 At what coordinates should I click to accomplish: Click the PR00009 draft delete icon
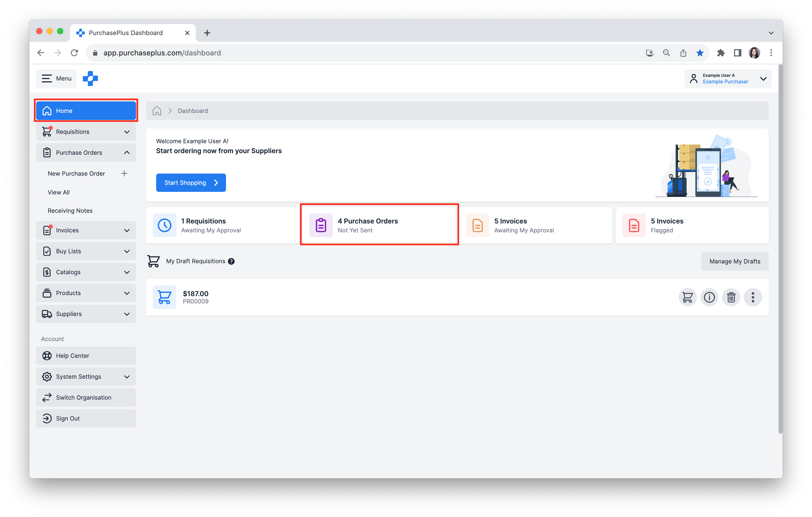[731, 297]
